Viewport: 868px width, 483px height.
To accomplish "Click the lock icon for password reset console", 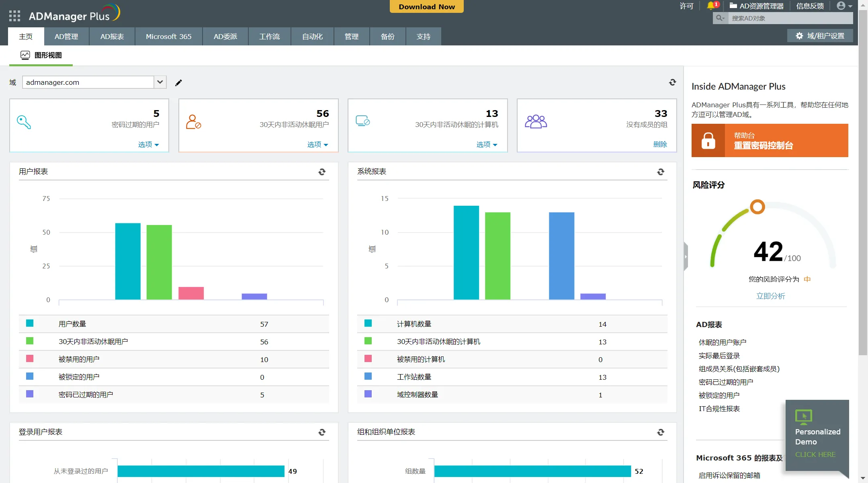I will 708,141.
